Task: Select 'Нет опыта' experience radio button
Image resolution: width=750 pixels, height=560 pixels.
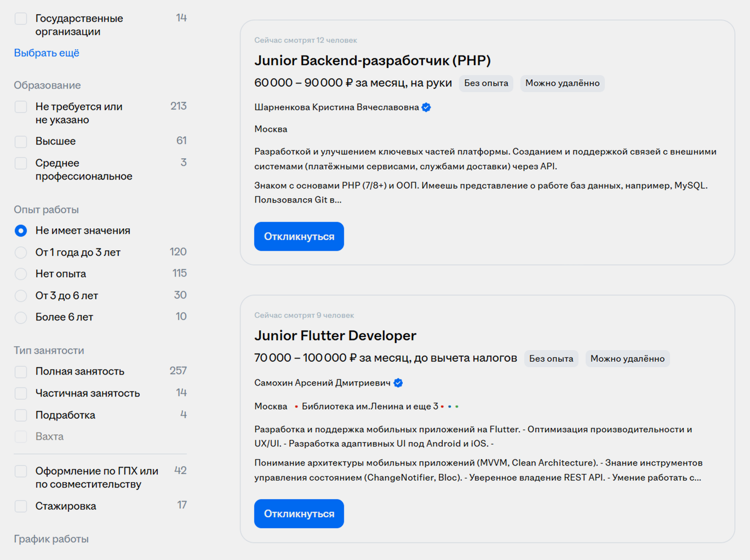Action: 21,274
